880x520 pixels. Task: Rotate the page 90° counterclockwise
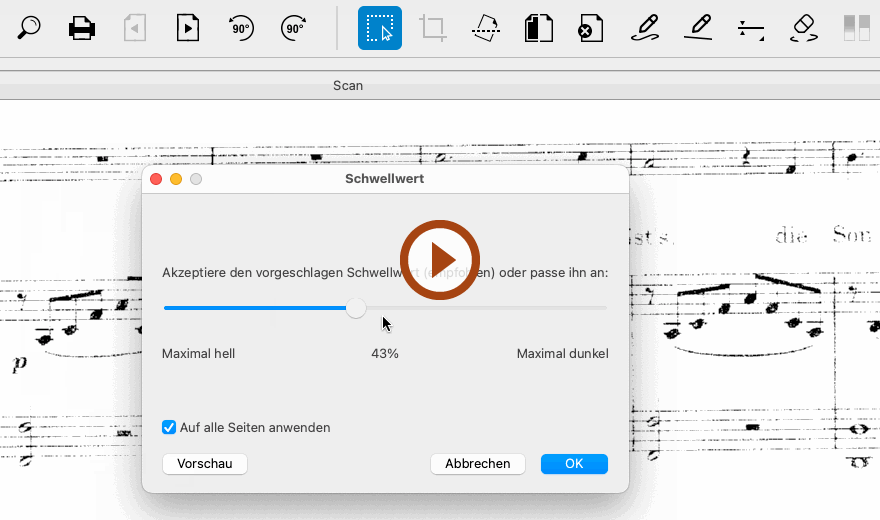coord(240,28)
